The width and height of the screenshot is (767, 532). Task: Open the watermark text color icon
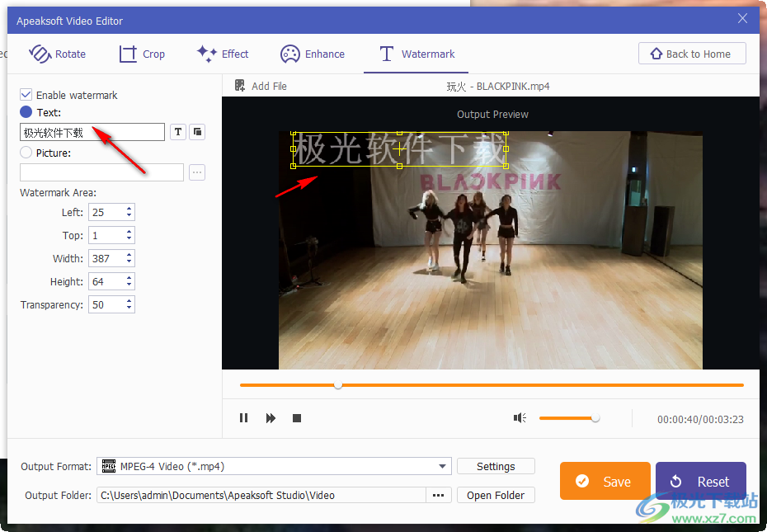click(x=197, y=132)
